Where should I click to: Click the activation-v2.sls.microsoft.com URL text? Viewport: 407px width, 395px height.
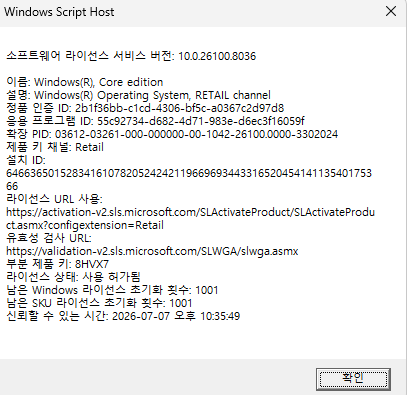click(190, 218)
